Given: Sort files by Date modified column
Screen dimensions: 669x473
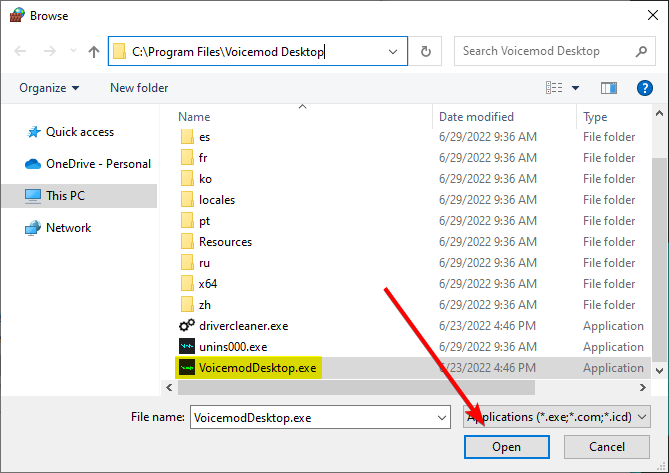Looking at the screenshot, I should point(476,117).
